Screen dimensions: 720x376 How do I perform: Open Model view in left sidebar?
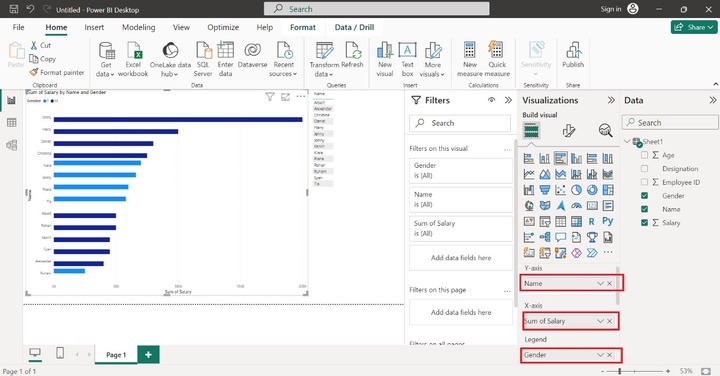click(x=11, y=145)
